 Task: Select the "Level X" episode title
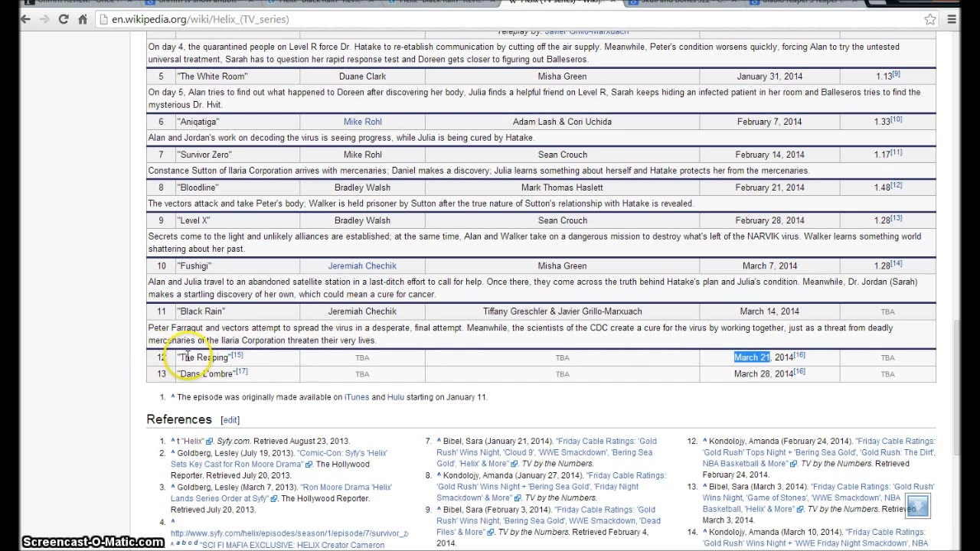click(x=194, y=220)
